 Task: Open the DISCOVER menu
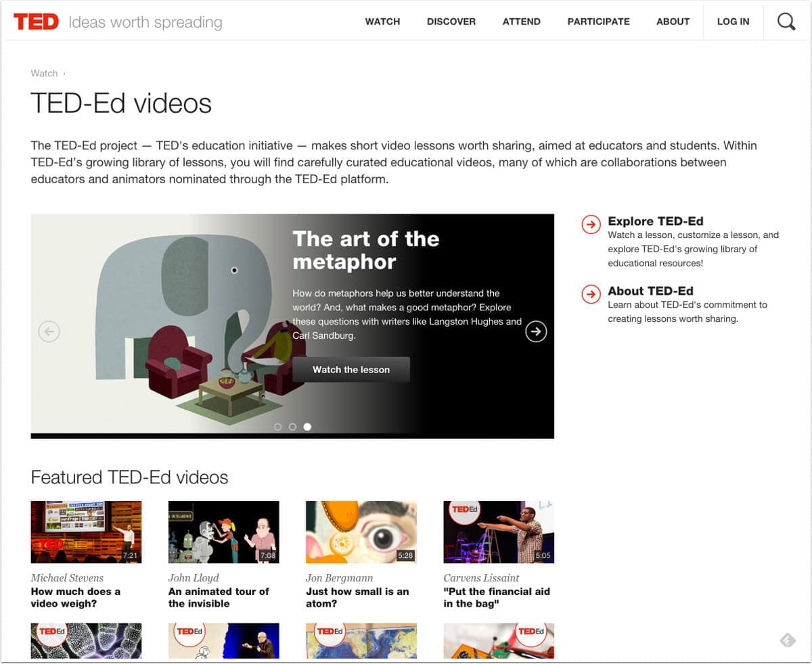(451, 22)
